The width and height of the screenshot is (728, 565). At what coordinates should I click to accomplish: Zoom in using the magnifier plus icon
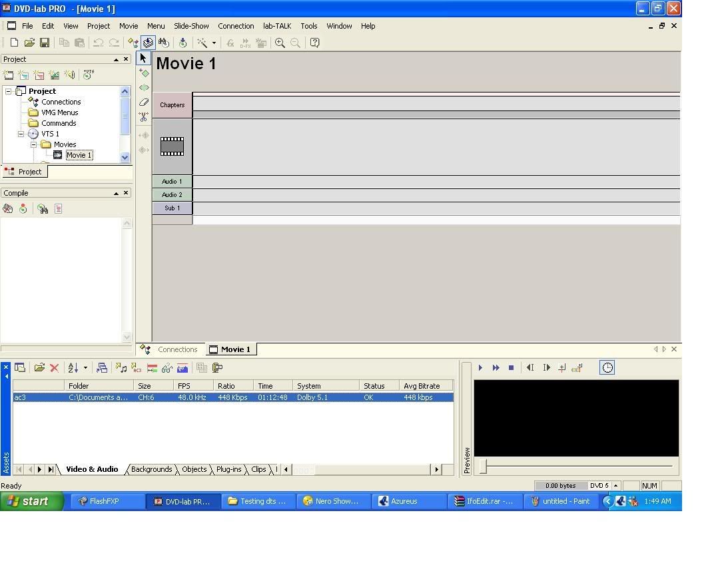[x=280, y=43]
